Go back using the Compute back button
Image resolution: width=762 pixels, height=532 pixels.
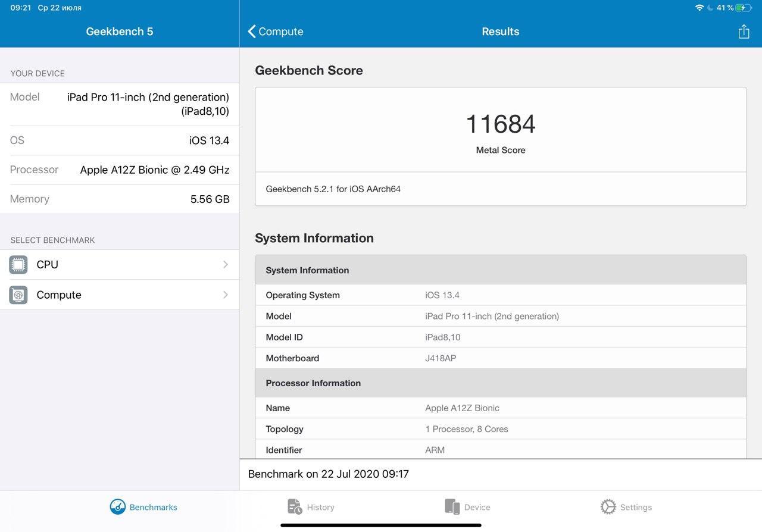point(276,32)
